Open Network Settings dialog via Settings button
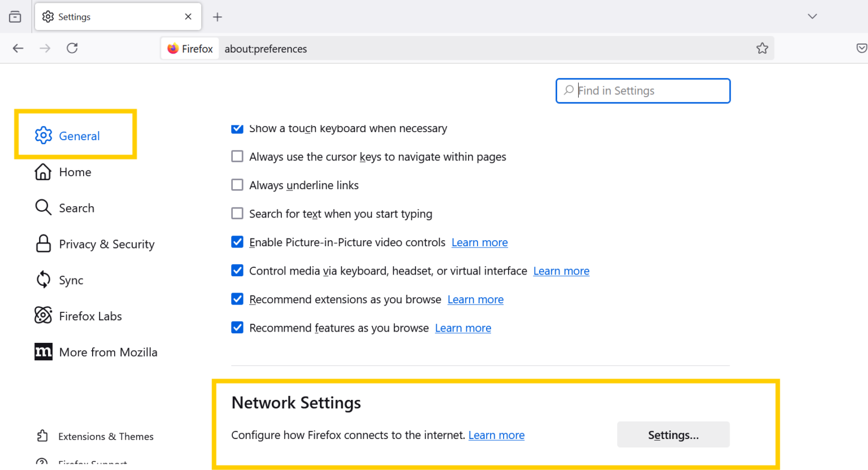868x470 pixels. (x=673, y=434)
